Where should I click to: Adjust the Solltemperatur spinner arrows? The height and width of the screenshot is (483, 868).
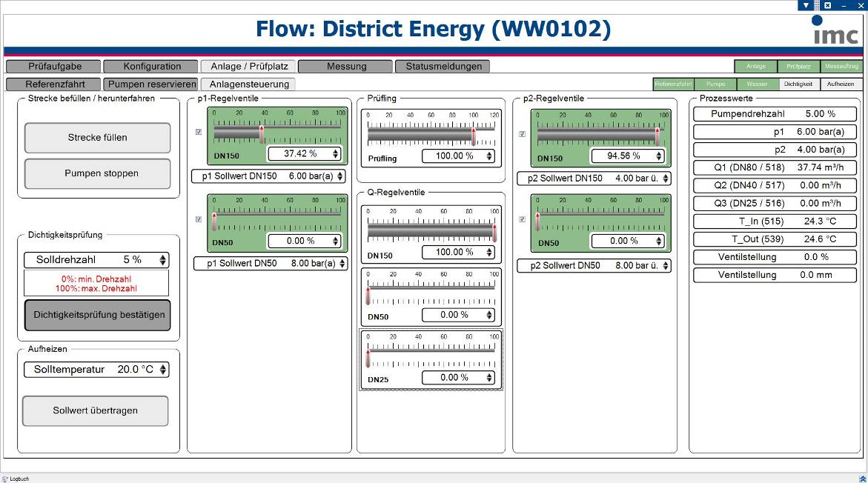pos(163,369)
